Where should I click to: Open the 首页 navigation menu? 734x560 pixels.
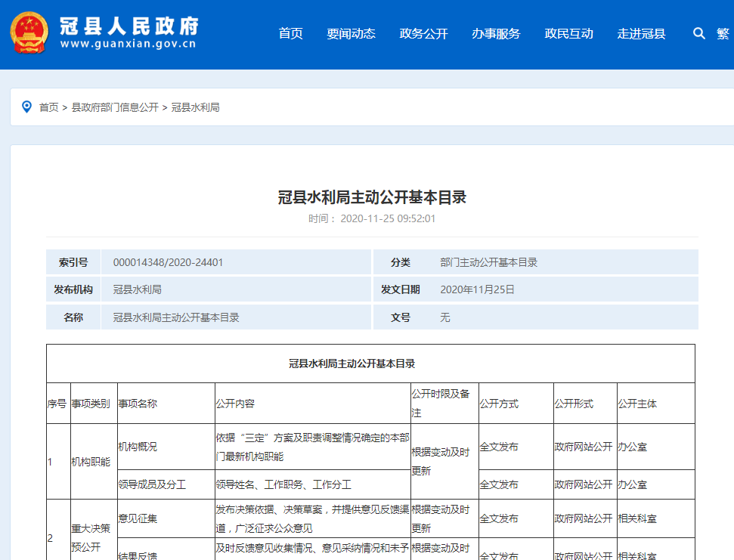[x=290, y=33]
